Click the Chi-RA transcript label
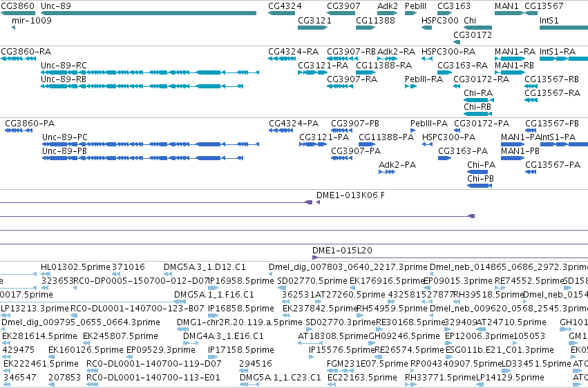This screenshot has height=388, width=588. (478, 93)
